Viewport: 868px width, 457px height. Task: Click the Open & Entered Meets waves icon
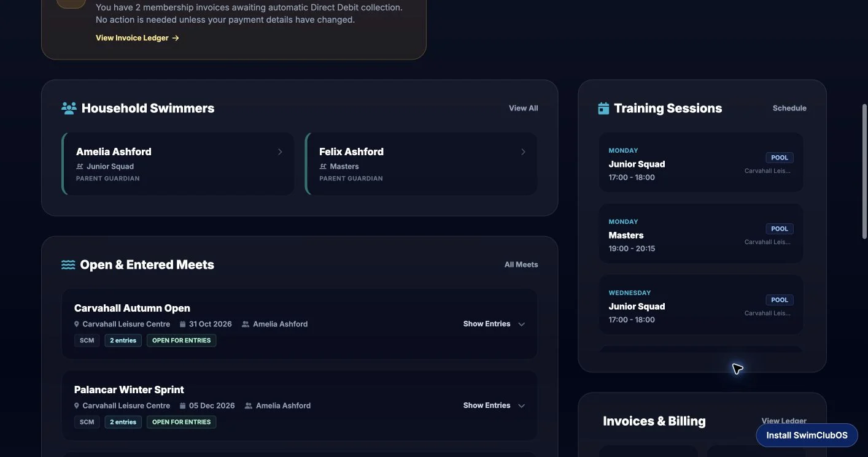click(x=68, y=265)
